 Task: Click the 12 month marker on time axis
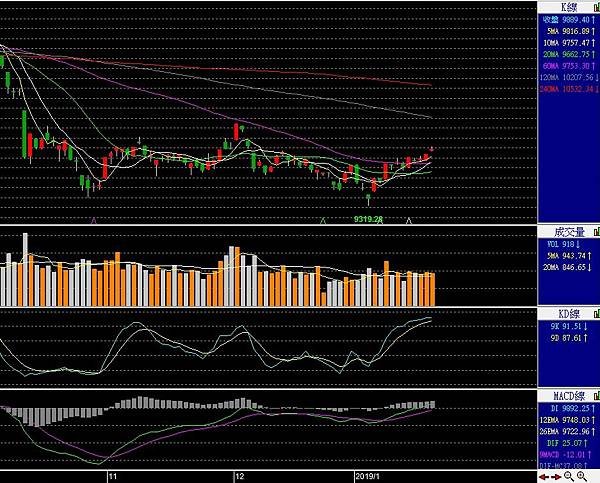point(240,476)
